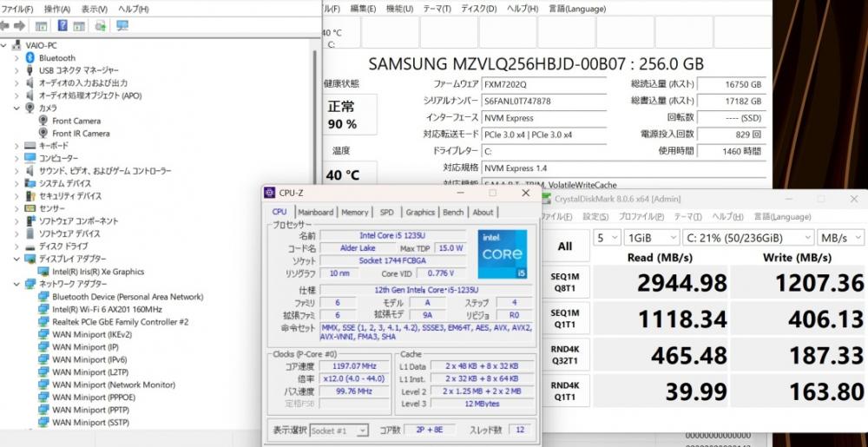
Task: Expand the Bluetooth category
Action: pyautogui.click(x=16, y=58)
